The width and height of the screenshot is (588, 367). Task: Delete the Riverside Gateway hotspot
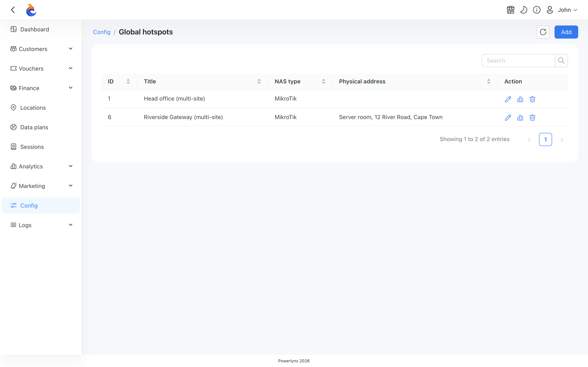532,117
